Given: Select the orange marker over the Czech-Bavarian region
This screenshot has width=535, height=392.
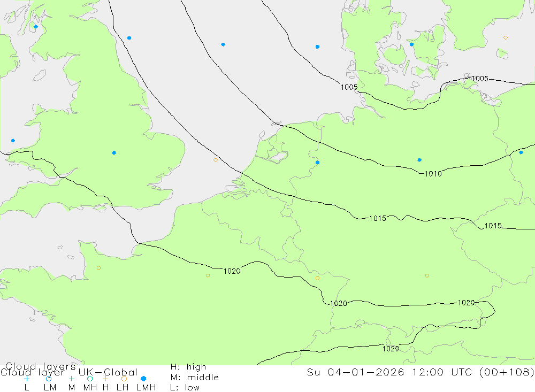Looking at the screenshot, I should [427, 275].
